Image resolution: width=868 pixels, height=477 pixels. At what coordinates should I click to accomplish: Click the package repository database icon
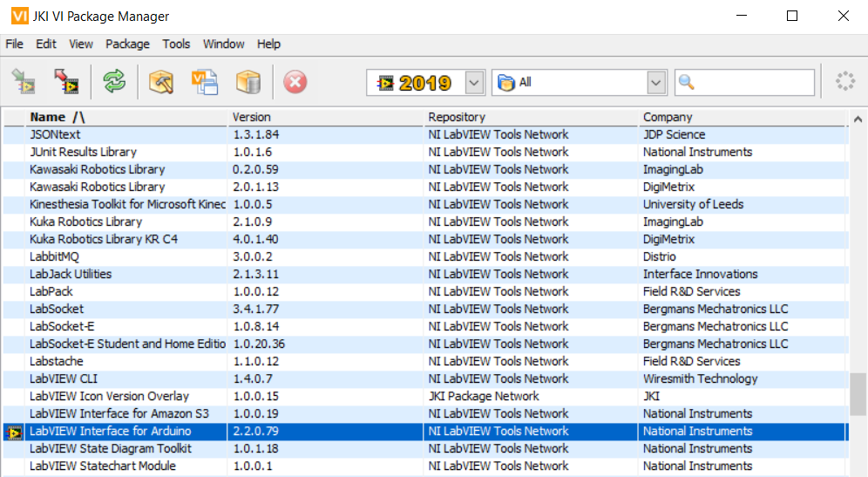coord(248,82)
